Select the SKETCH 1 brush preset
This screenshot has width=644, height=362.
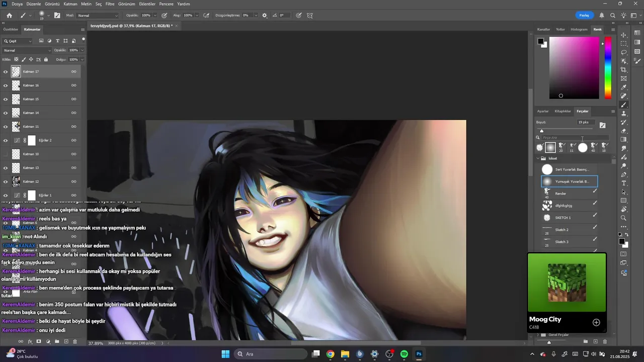pos(570,218)
